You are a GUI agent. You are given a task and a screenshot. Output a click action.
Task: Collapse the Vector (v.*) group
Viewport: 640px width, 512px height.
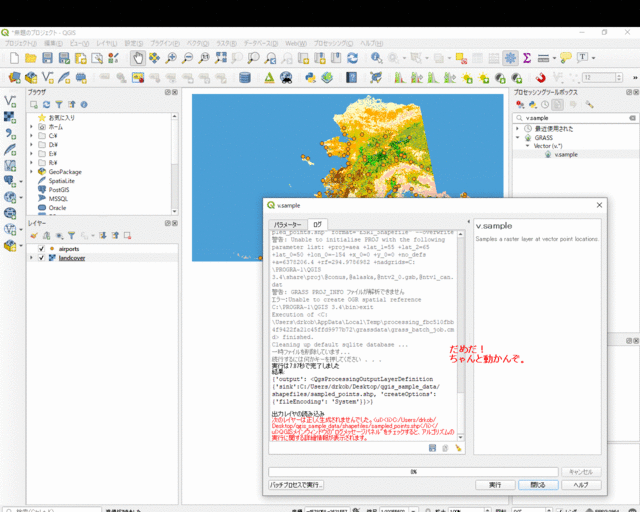pos(527,146)
